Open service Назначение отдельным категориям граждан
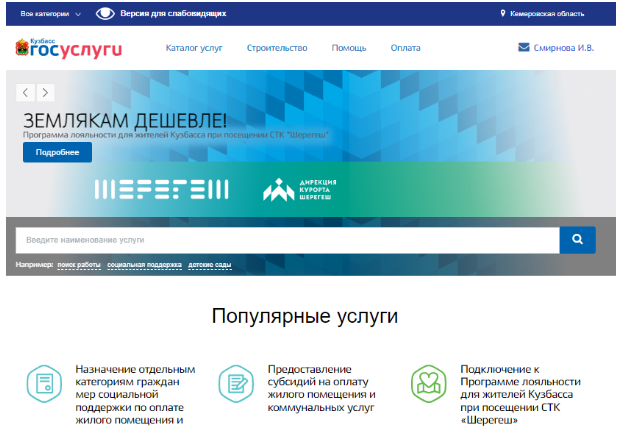 (x=135, y=394)
